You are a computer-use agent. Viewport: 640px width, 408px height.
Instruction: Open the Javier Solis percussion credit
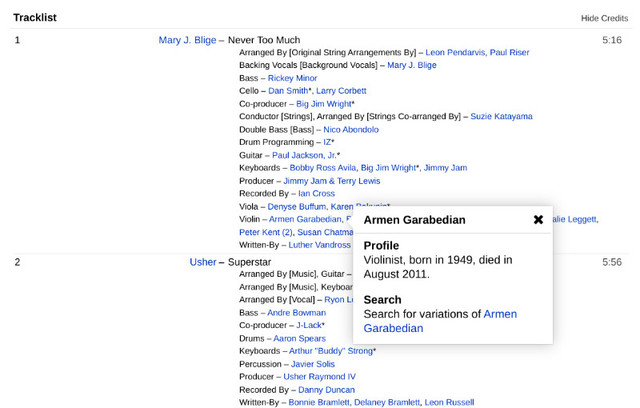[313, 364]
